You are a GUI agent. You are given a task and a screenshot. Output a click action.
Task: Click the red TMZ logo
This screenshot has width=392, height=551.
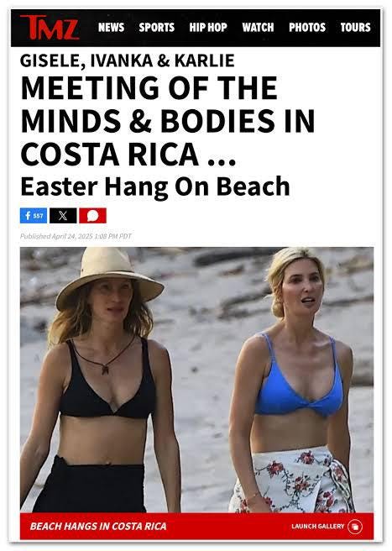50,28
